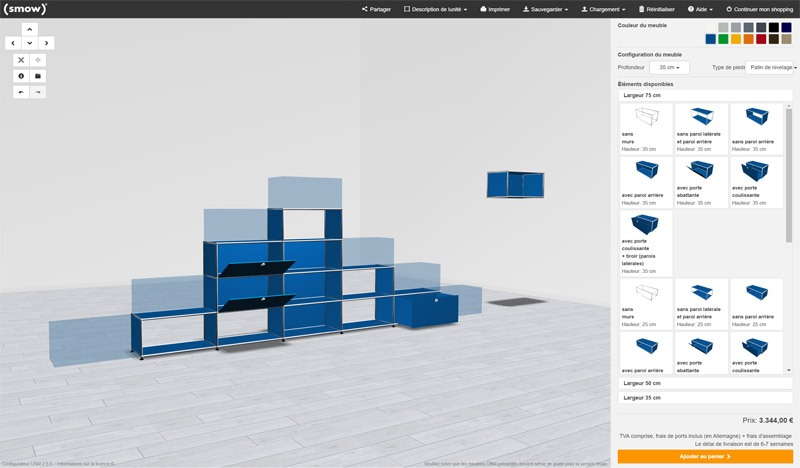Open the Profondeur 35 cm dropdown
Viewport: 800px width, 468px height.
(668, 67)
